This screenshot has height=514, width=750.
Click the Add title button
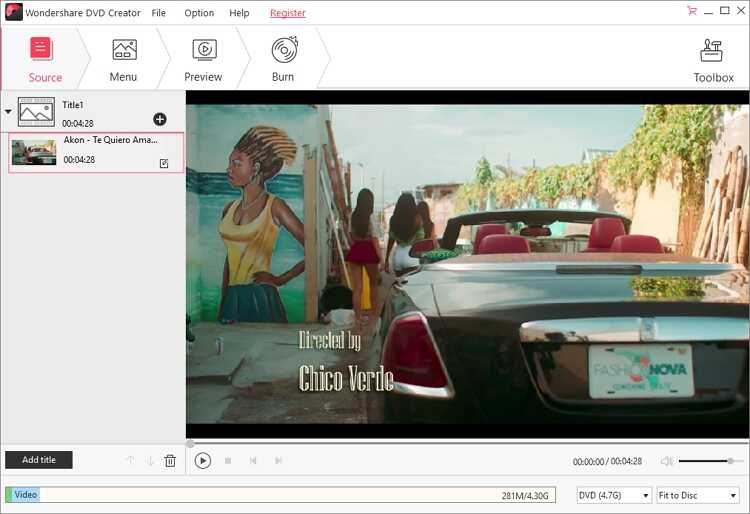point(39,459)
